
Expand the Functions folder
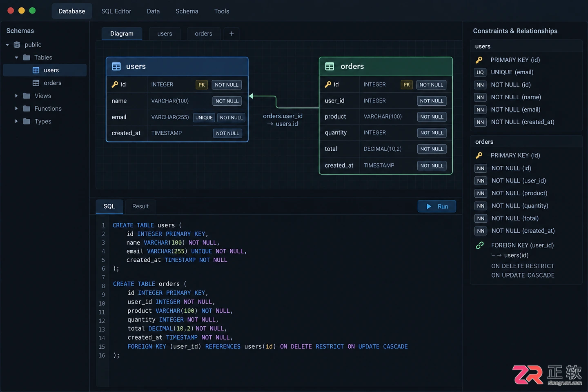pos(16,109)
